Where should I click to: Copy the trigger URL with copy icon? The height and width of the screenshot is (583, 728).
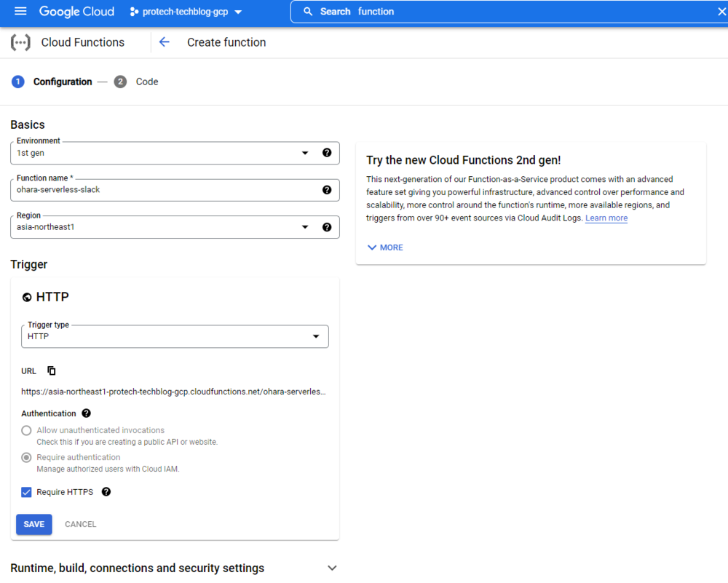pyautogui.click(x=52, y=370)
